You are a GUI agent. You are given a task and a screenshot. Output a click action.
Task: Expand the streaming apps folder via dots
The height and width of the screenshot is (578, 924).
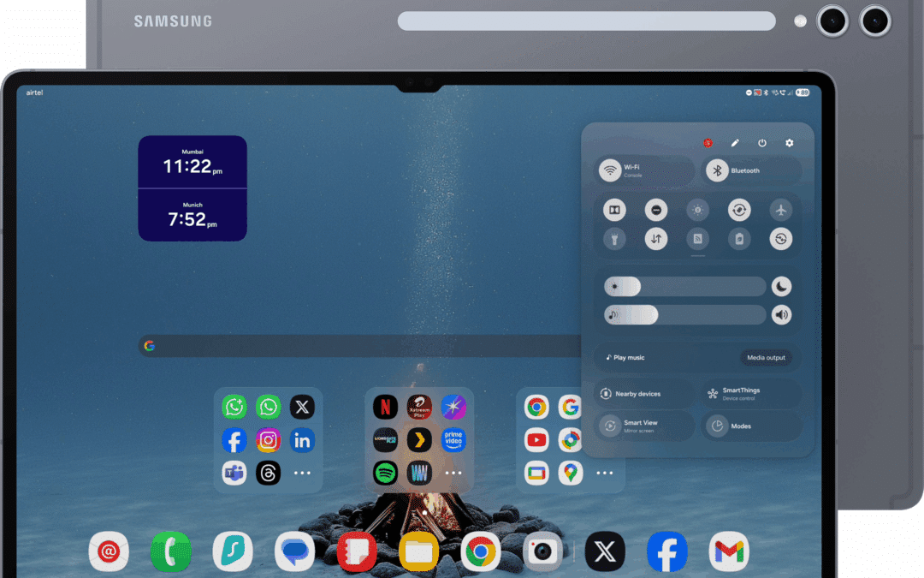[x=453, y=473]
